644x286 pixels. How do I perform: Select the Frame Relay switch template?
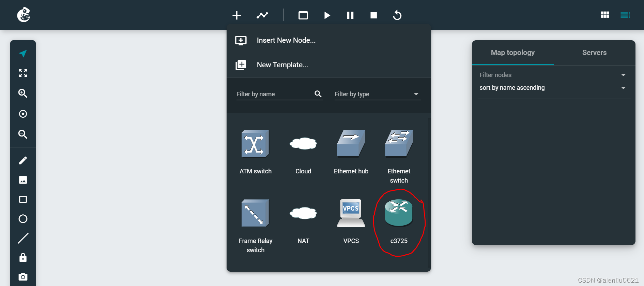(x=256, y=226)
